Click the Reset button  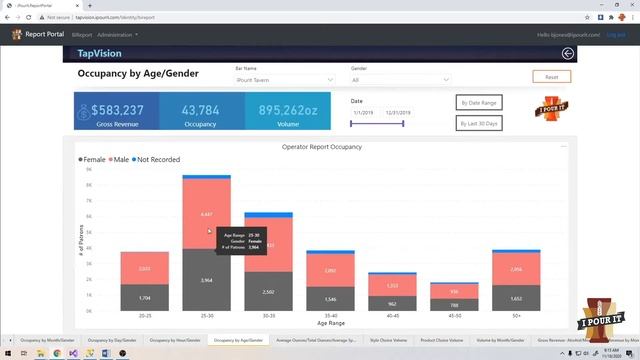coord(551,77)
